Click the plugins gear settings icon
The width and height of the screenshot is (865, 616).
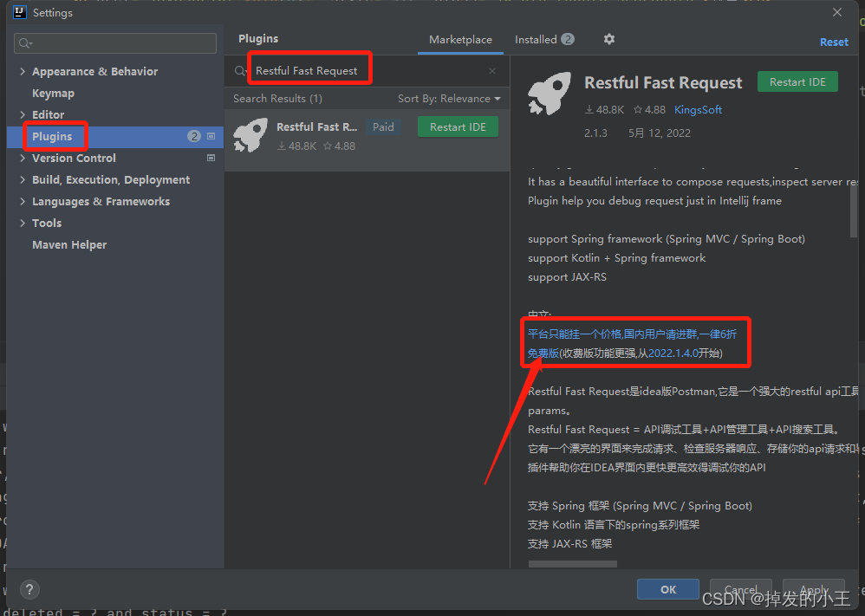coord(609,39)
